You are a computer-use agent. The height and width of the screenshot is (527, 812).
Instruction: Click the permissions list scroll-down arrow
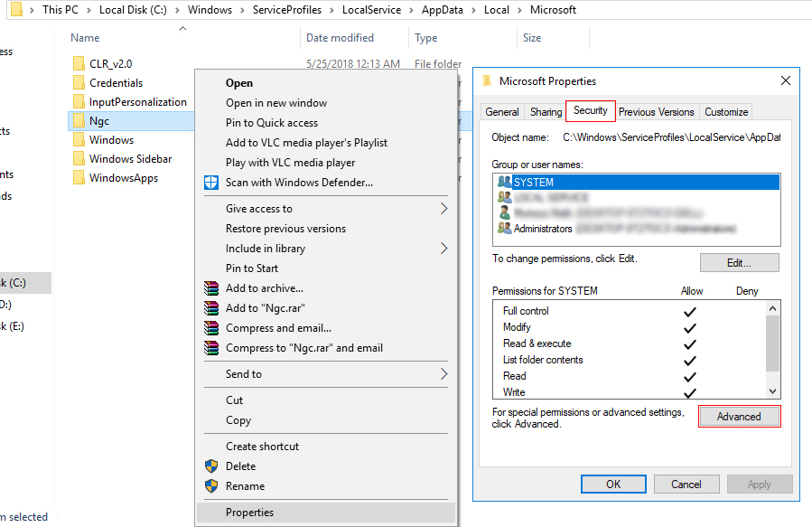[x=772, y=391]
